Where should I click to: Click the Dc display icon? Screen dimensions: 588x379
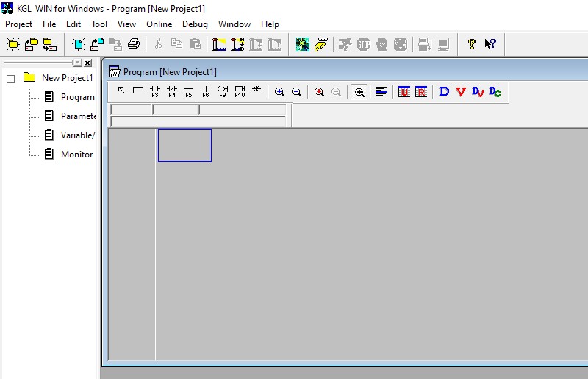tap(495, 92)
